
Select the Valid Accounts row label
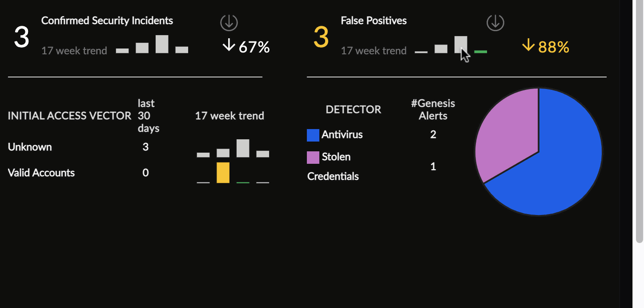pyautogui.click(x=41, y=173)
